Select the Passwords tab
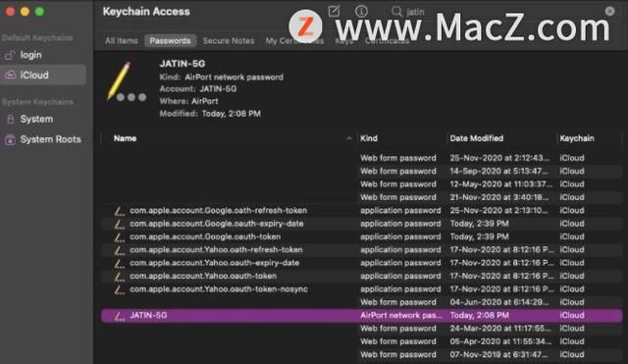Screen dimensions: 628x364 pyautogui.click(x=170, y=41)
